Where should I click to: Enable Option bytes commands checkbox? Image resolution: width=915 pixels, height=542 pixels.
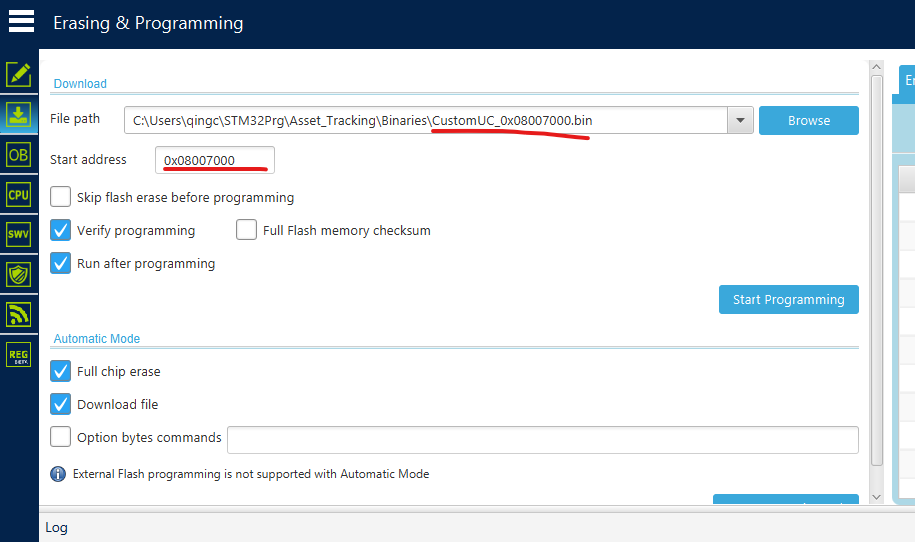[x=61, y=436]
